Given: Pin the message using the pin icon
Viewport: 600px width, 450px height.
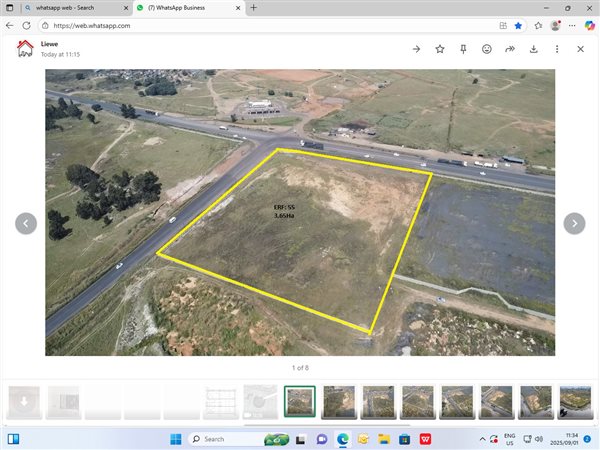Looking at the screenshot, I should 463,49.
